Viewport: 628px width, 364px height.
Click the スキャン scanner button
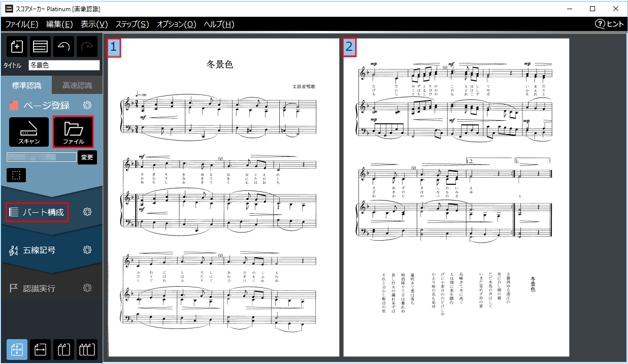(x=29, y=132)
